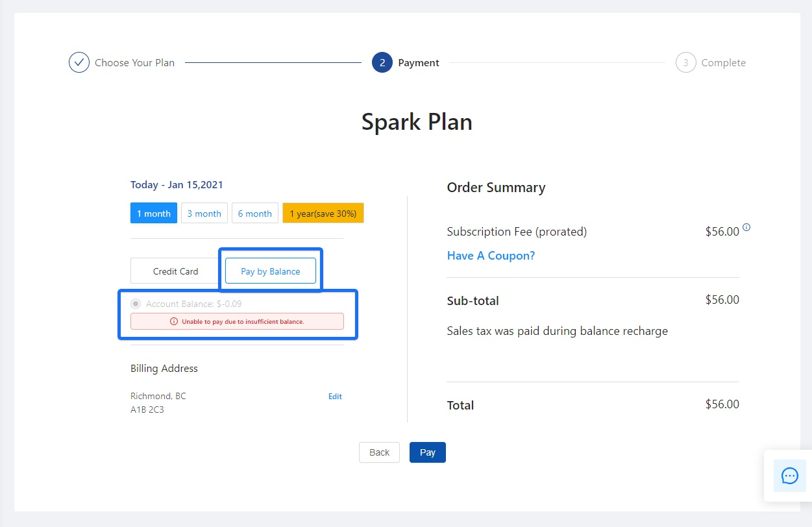Click the Choose Your Plan step label
The image size is (812, 527).
tap(134, 63)
